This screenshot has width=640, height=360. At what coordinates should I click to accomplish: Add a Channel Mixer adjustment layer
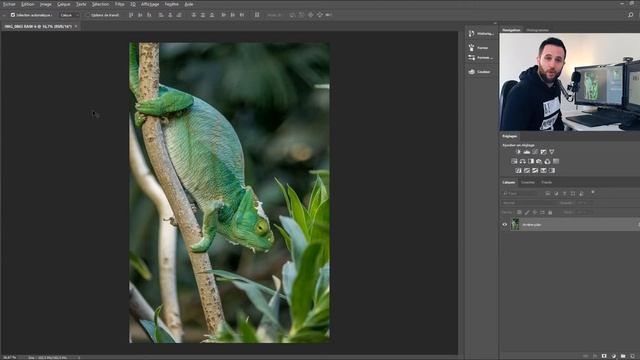point(547,161)
